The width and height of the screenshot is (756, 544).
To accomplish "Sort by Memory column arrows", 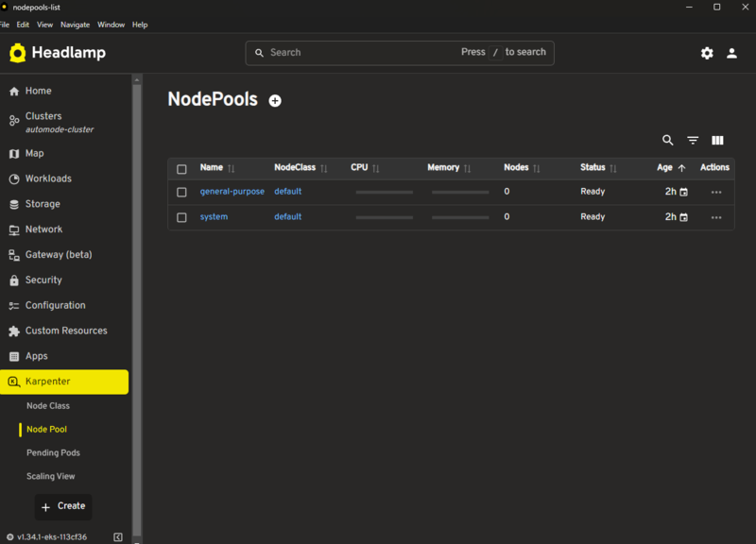I will pyautogui.click(x=467, y=169).
